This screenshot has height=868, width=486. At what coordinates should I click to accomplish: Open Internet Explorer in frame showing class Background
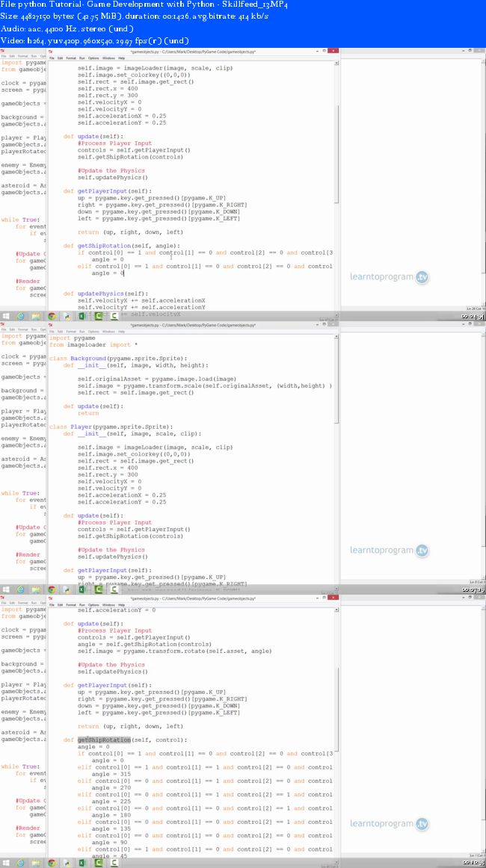20,589
